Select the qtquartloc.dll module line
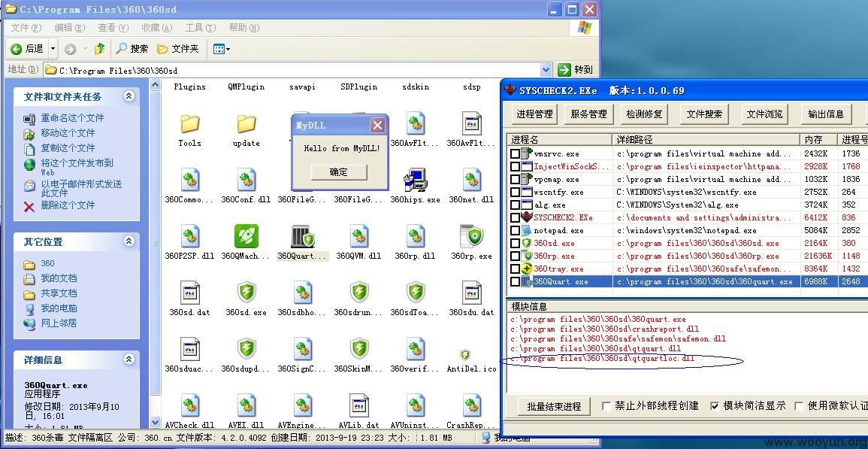The image size is (868, 449). pos(602,359)
